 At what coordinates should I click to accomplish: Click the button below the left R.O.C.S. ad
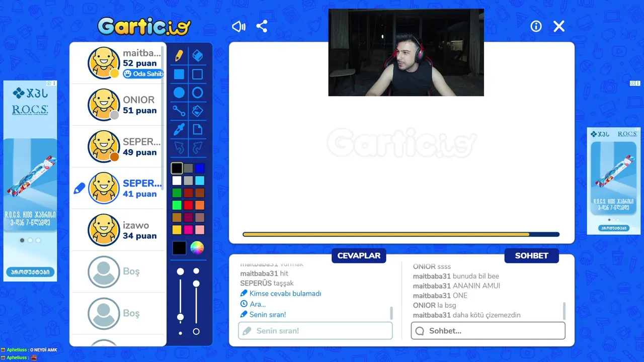click(x=30, y=272)
